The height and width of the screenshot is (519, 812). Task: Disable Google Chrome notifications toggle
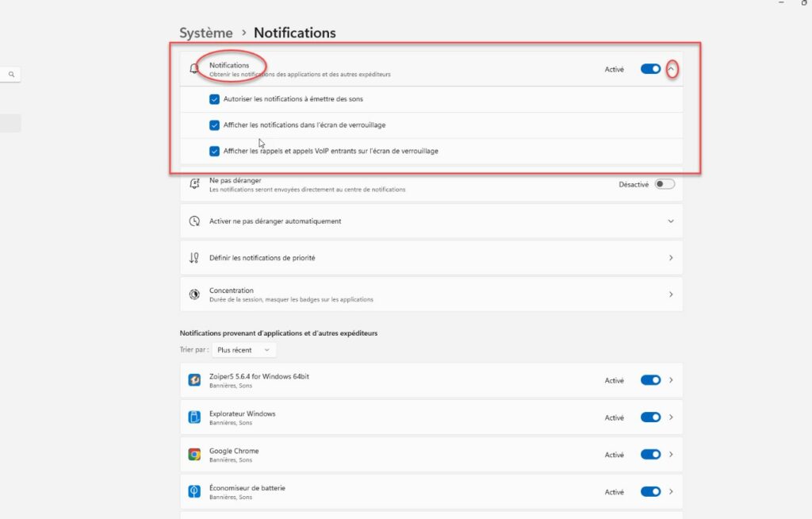[x=650, y=455]
